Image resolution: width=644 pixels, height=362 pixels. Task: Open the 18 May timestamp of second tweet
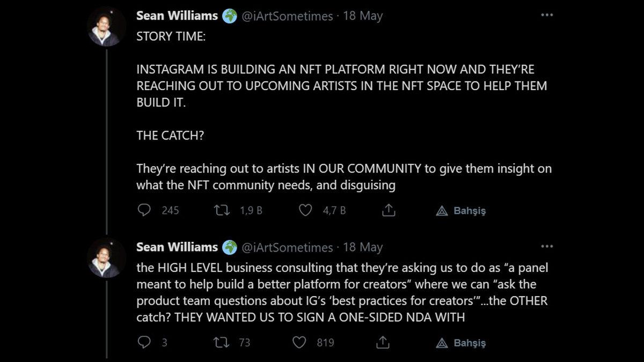point(363,247)
